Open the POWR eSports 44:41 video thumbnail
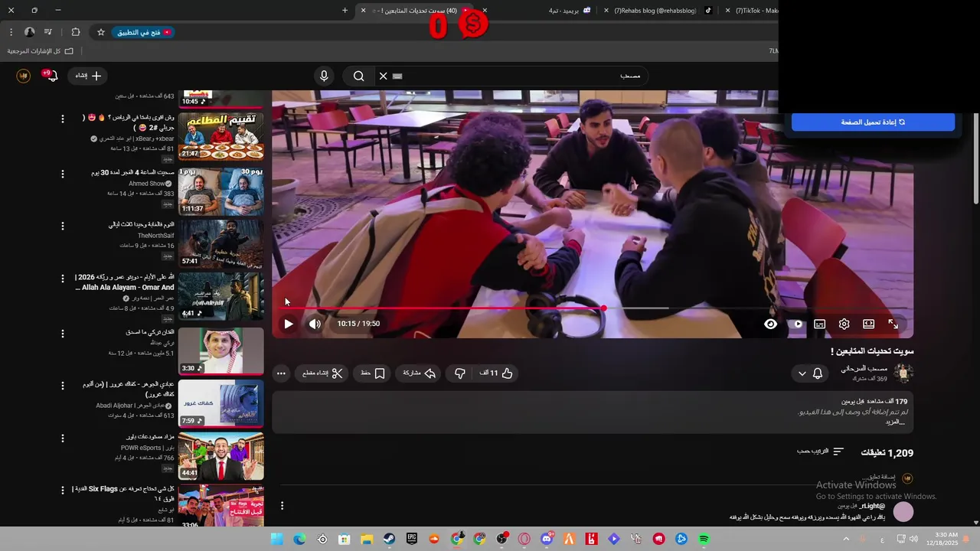The width and height of the screenshot is (980, 551). click(221, 456)
